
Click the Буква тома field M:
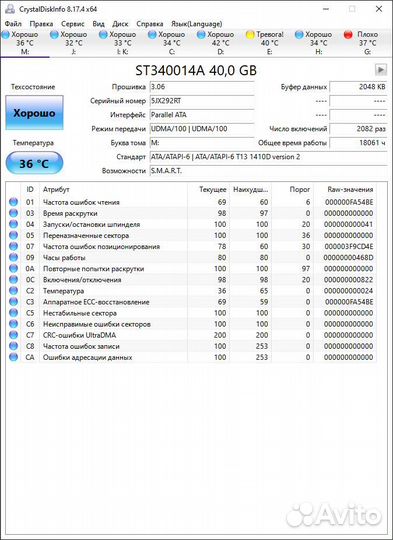click(x=202, y=143)
